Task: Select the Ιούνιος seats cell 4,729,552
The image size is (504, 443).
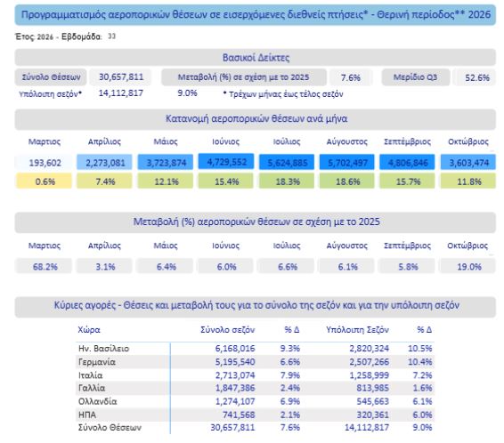Action: point(226,162)
